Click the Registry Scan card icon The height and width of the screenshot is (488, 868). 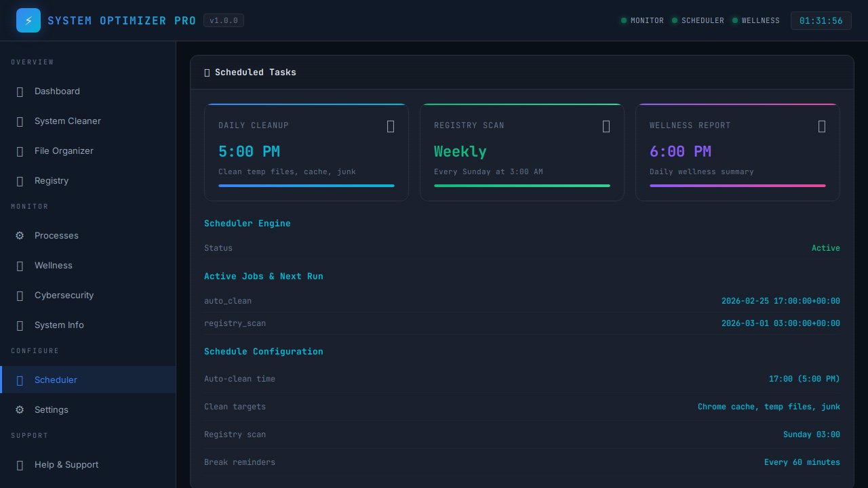(606, 126)
